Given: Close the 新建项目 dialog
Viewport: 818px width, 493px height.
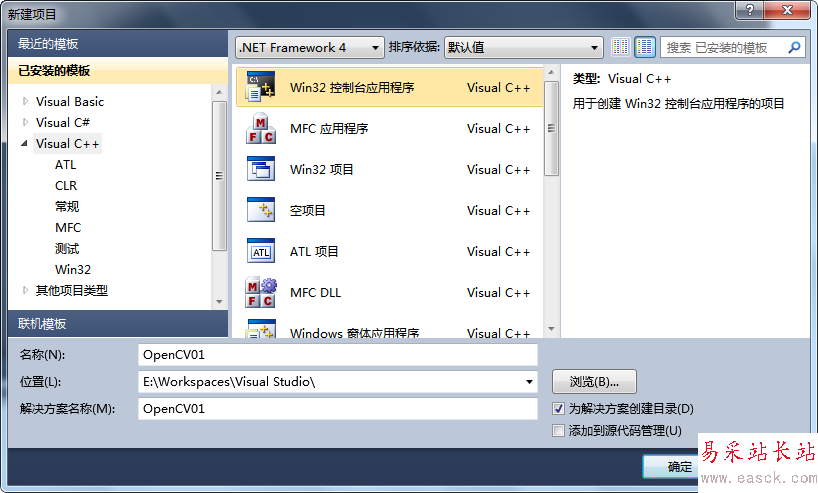Looking at the screenshot, I should [788, 9].
